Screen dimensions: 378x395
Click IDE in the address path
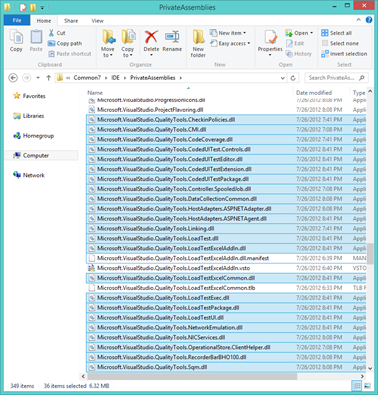tap(115, 78)
